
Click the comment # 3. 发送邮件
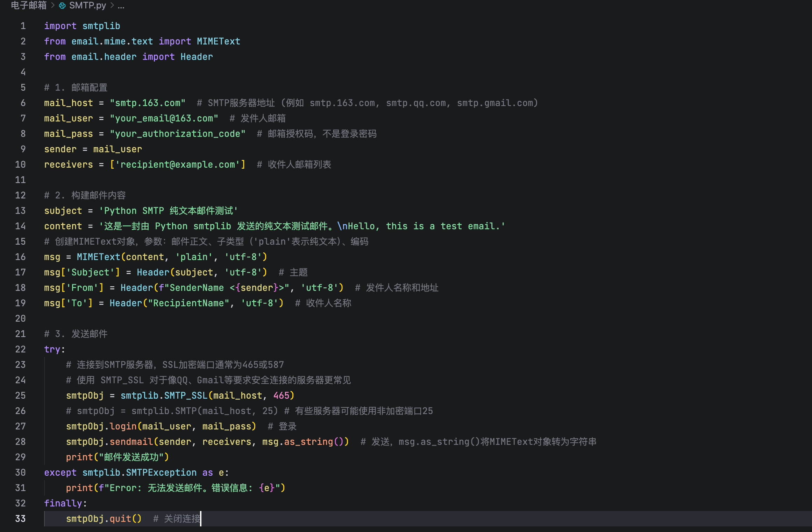[x=76, y=334]
